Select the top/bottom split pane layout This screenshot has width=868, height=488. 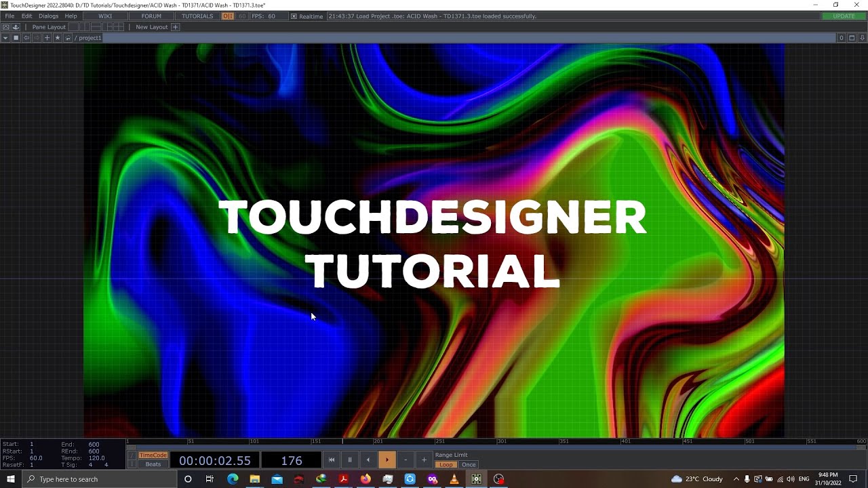pos(96,27)
